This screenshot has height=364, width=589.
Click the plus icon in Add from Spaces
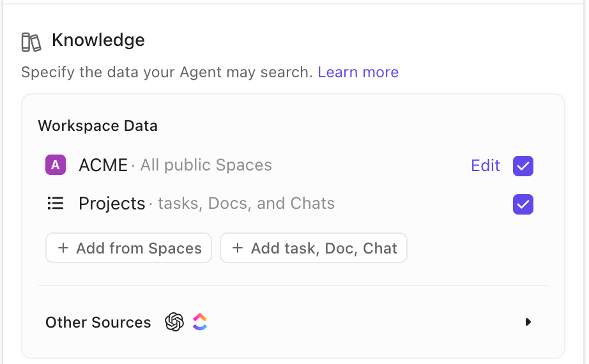click(63, 248)
